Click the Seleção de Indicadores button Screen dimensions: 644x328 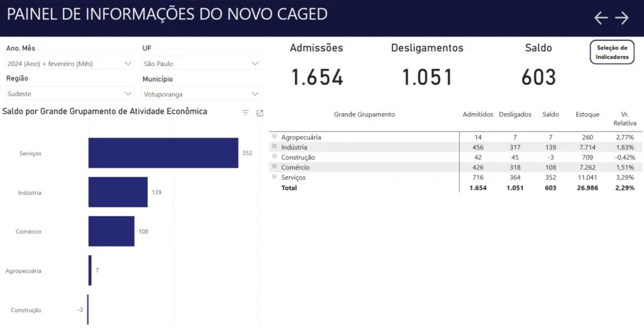pyautogui.click(x=612, y=52)
